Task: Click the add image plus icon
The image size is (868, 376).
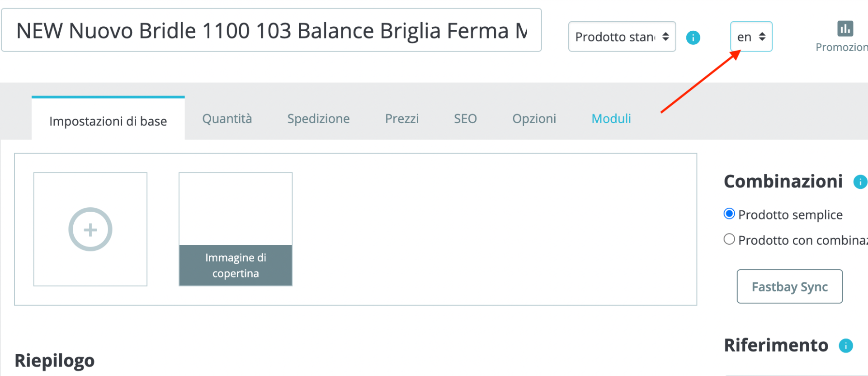Action: tap(90, 229)
